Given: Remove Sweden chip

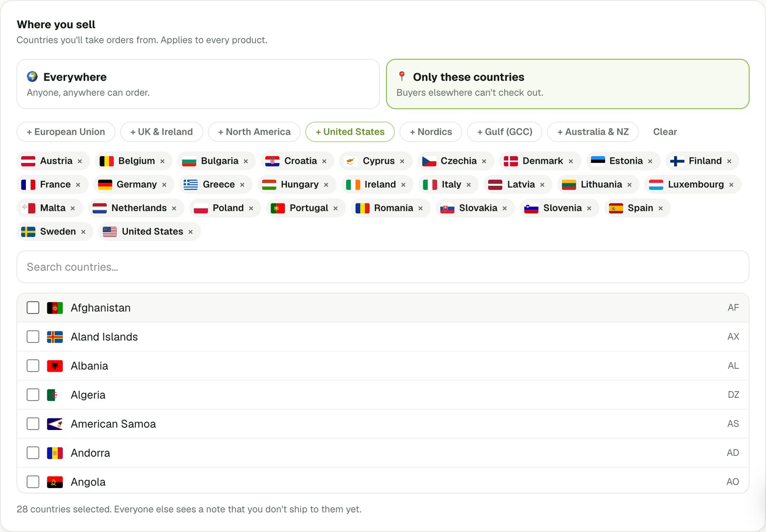Looking at the screenshot, I should pyautogui.click(x=83, y=232).
